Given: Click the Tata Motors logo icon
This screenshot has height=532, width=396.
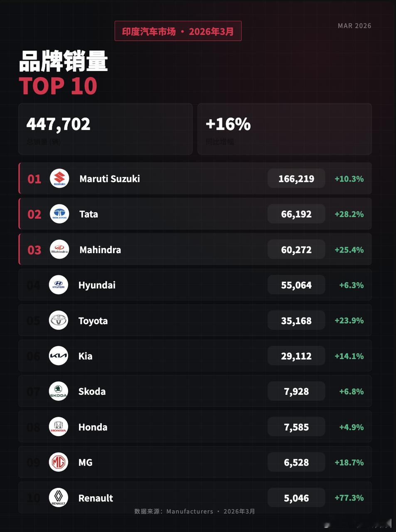Looking at the screenshot, I should coord(59,214).
